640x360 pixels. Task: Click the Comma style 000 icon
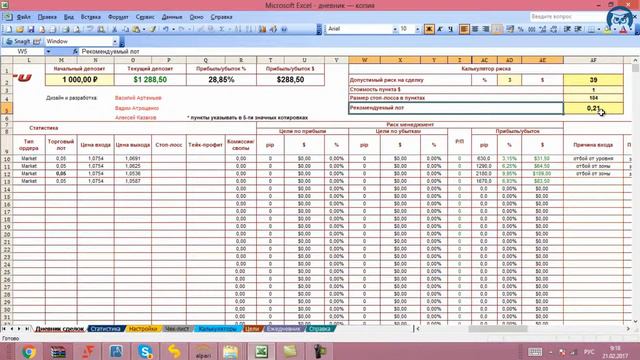pos(532,29)
